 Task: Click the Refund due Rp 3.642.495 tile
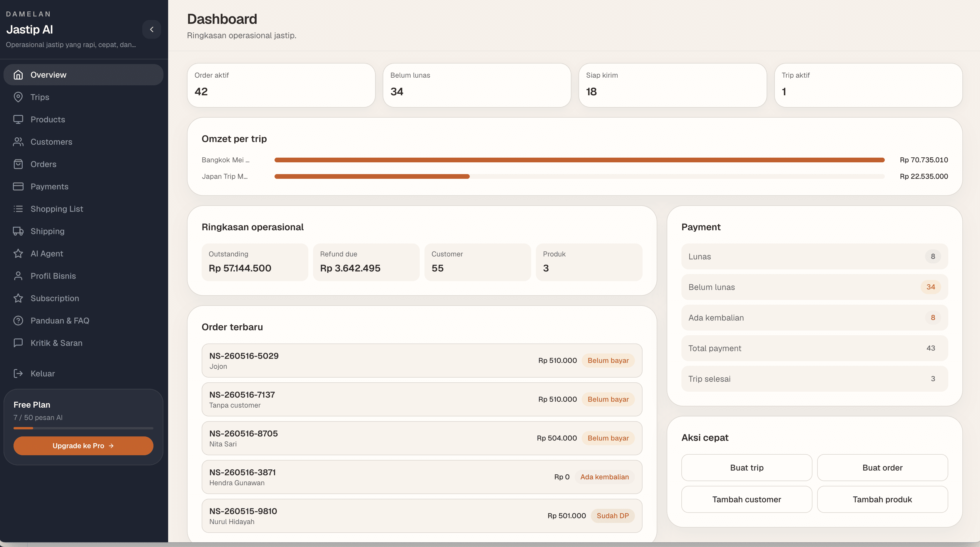(x=366, y=262)
